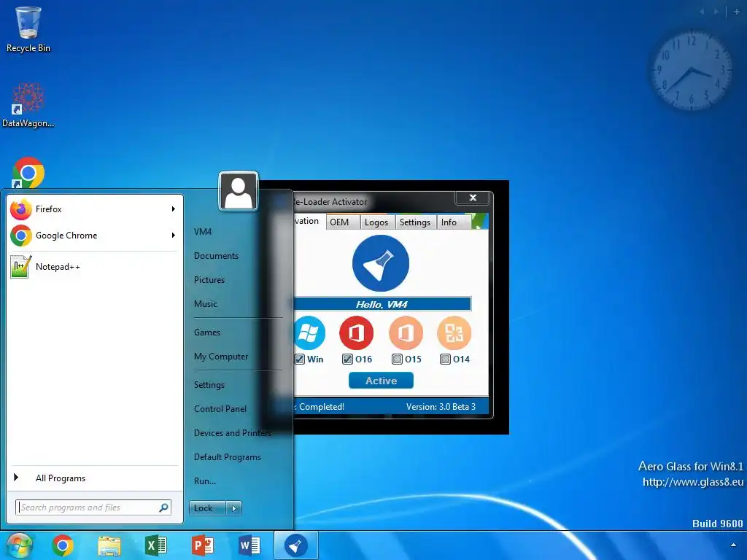Viewport: 747px width, 560px height.
Task: Select the Activation tab
Action: 308,221
